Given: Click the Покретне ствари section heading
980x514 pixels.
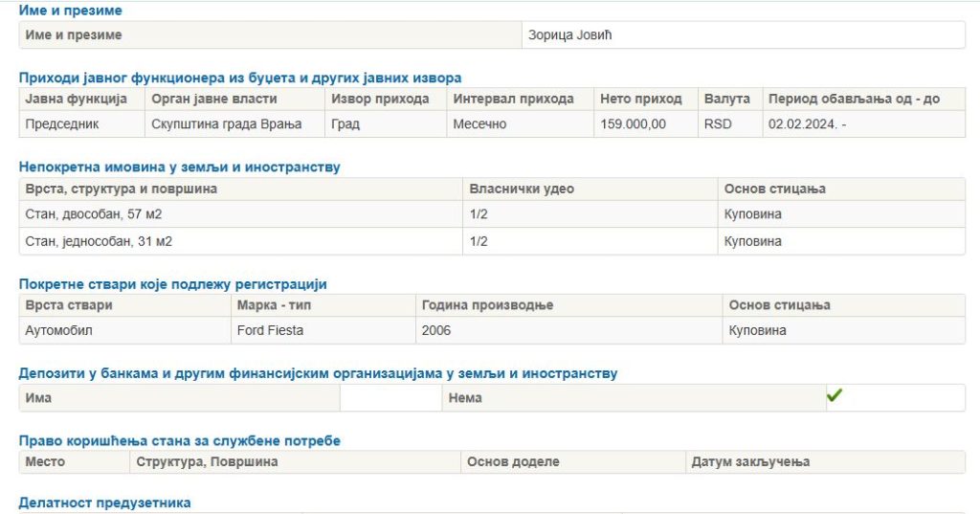Looking at the screenshot, I should pos(172,284).
